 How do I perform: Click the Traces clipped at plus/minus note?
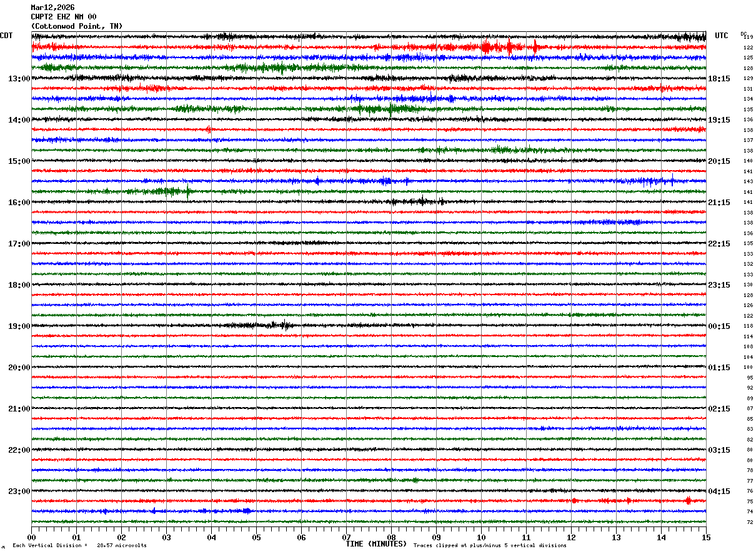(x=490, y=545)
